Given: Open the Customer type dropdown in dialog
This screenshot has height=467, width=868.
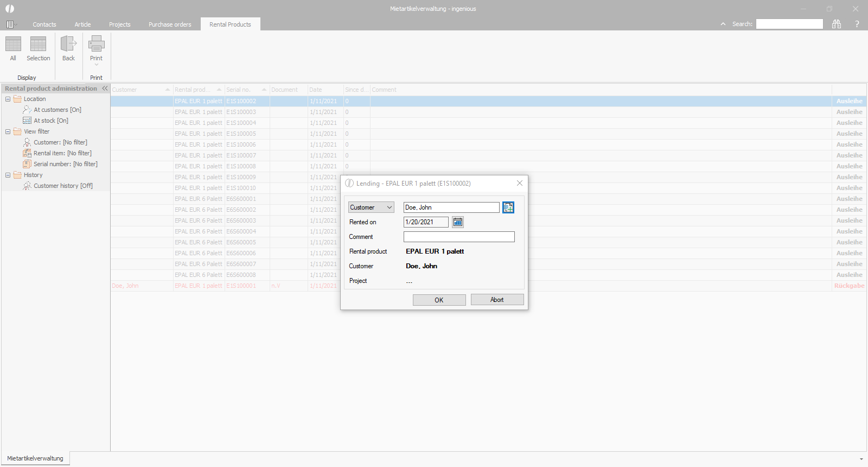Looking at the screenshot, I should pyautogui.click(x=371, y=207).
